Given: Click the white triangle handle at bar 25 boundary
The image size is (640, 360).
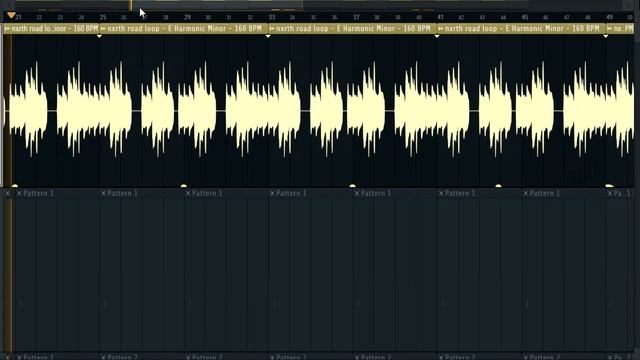Looking at the screenshot, I should tap(99, 36).
